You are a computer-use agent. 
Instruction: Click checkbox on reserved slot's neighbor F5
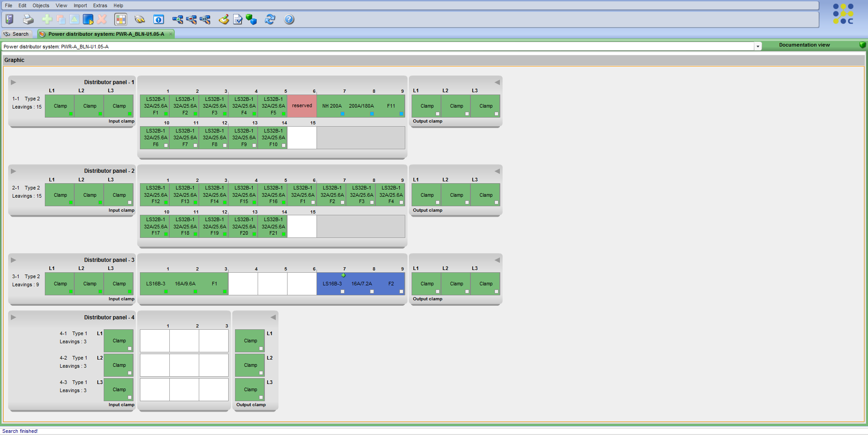tap(283, 114)
